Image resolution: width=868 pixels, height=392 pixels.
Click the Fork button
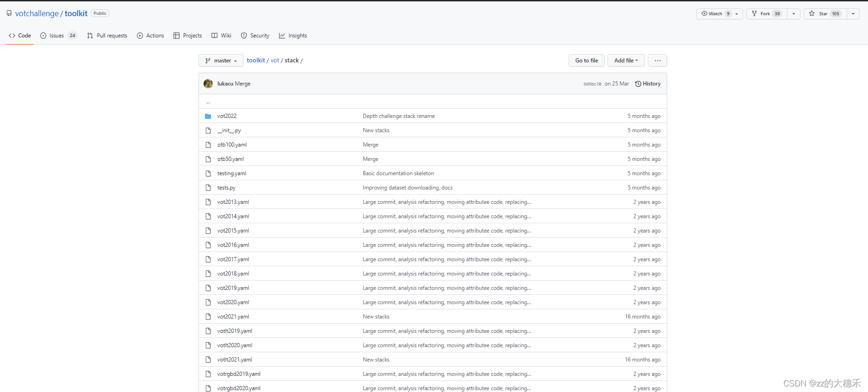pos(767,14)
